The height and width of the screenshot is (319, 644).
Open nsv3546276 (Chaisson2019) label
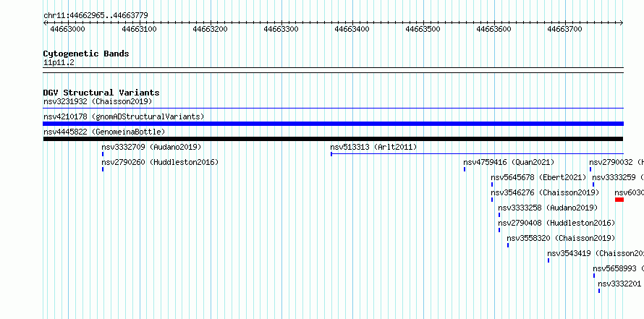[545, 192]
